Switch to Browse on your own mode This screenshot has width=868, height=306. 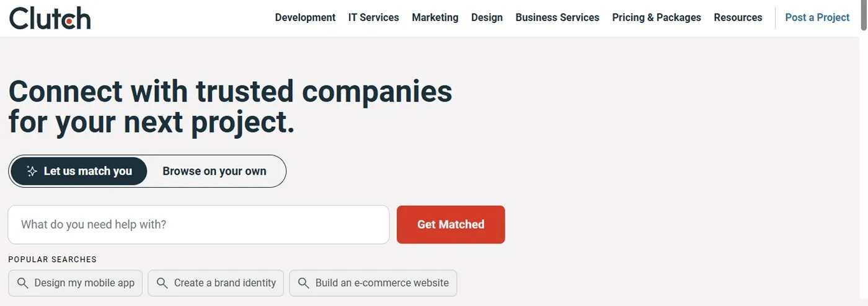point(215,172)
